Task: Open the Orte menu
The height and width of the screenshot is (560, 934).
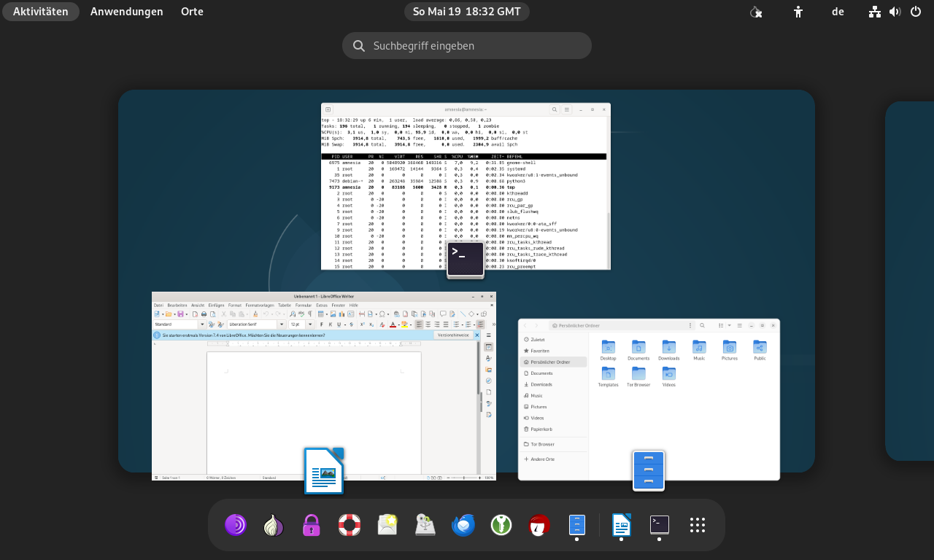Action: click(x=192, y=12)
